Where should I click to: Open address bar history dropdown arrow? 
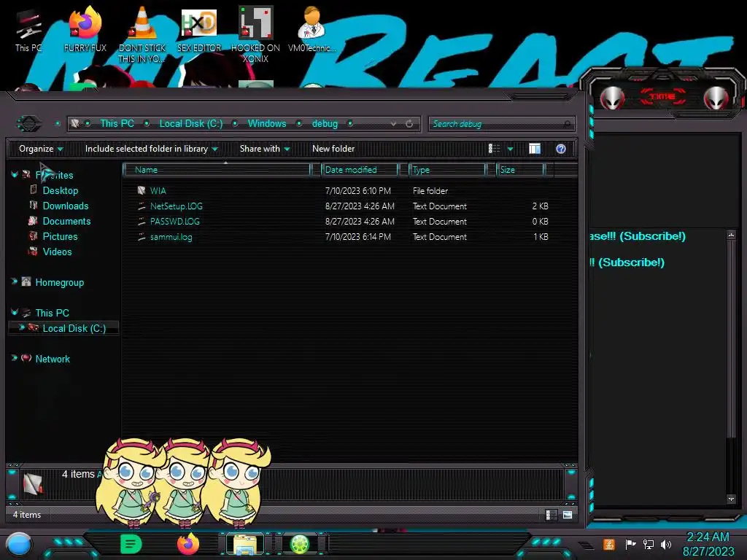tap(393, 124)
